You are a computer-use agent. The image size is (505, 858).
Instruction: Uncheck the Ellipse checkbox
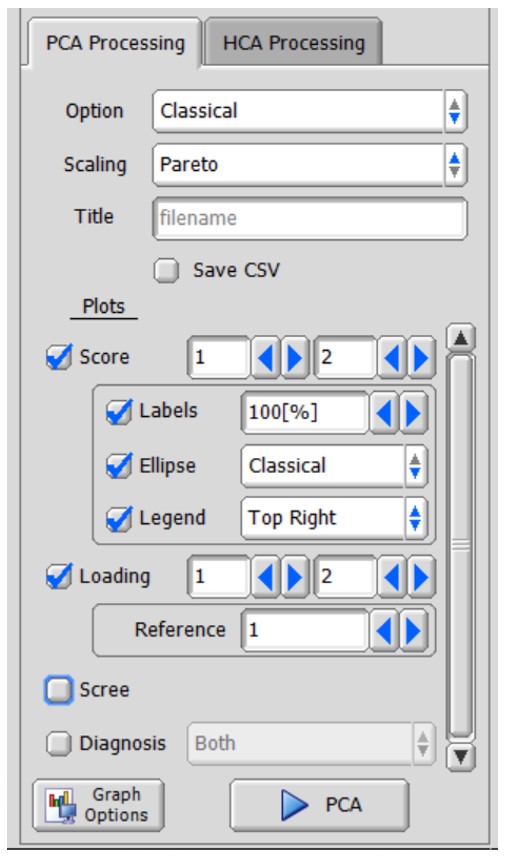tap(119, 466)
